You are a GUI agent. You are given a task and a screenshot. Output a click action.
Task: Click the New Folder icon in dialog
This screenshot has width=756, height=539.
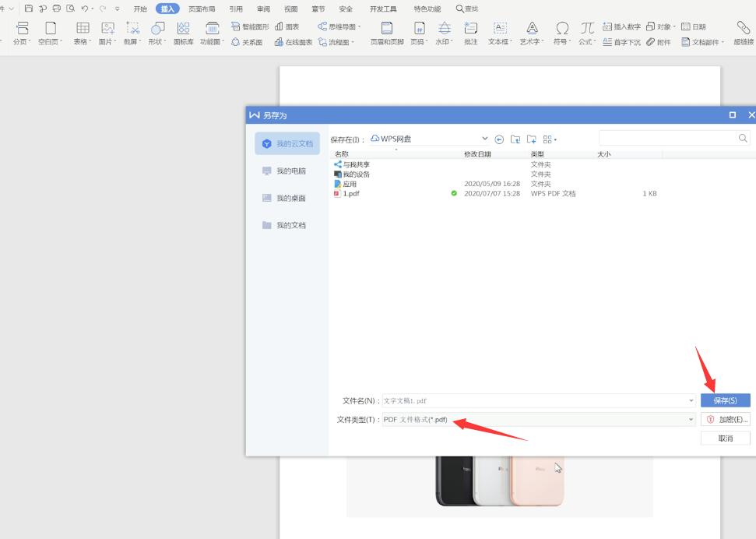click(x=531, y=139)
